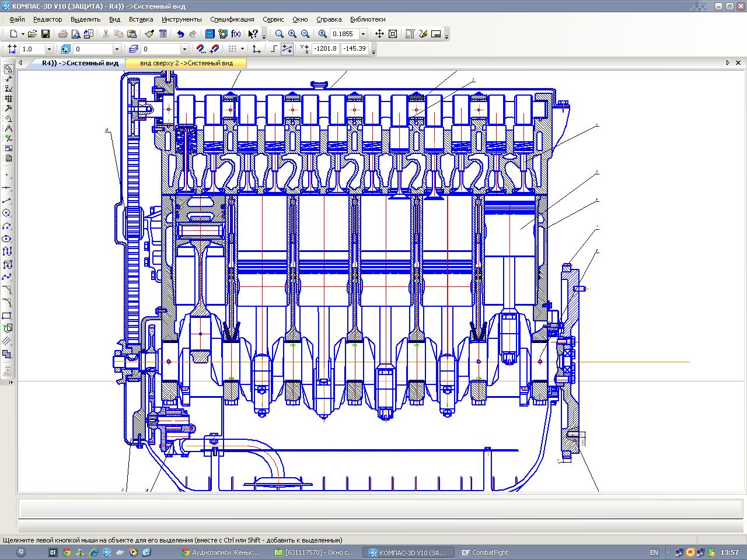Toggle the grid display button

233,49
